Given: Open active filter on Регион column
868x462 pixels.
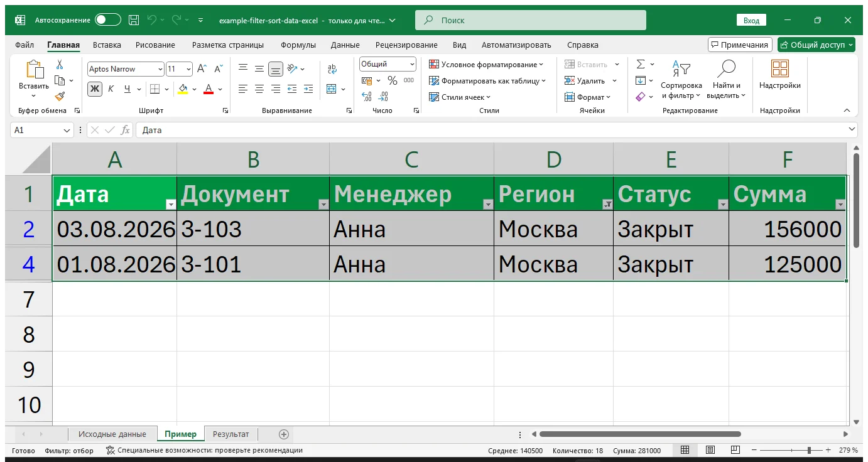Looking at the screenshot, I should [x=607, y=205].
